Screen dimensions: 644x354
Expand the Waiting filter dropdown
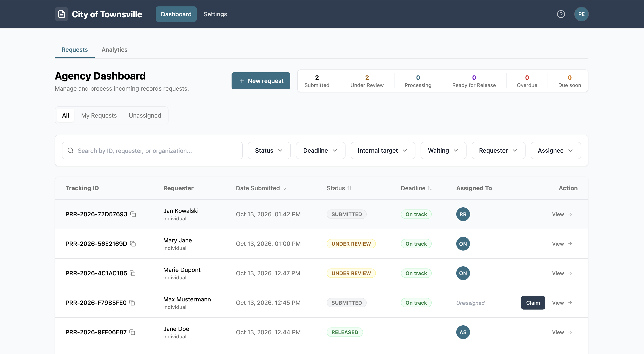click(443, 150)
